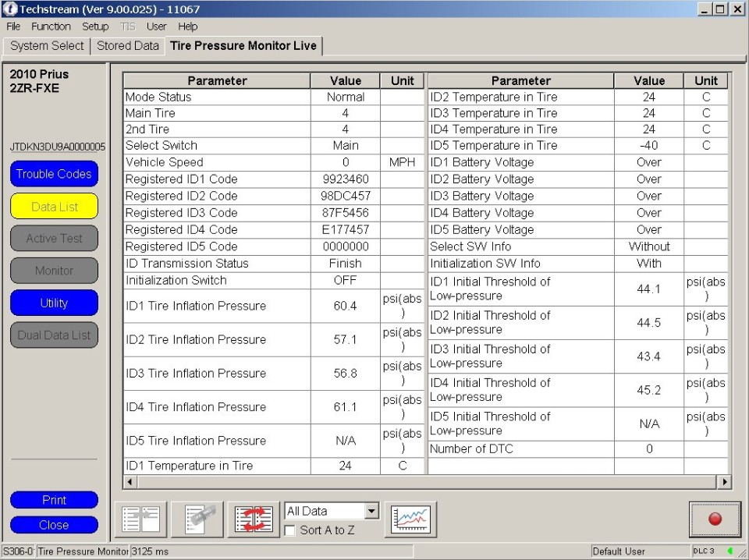The height and width of the screenshot is (560, 749).
Task: Click the horizontal scrollbar left arrow
Action: pos(130,482)
